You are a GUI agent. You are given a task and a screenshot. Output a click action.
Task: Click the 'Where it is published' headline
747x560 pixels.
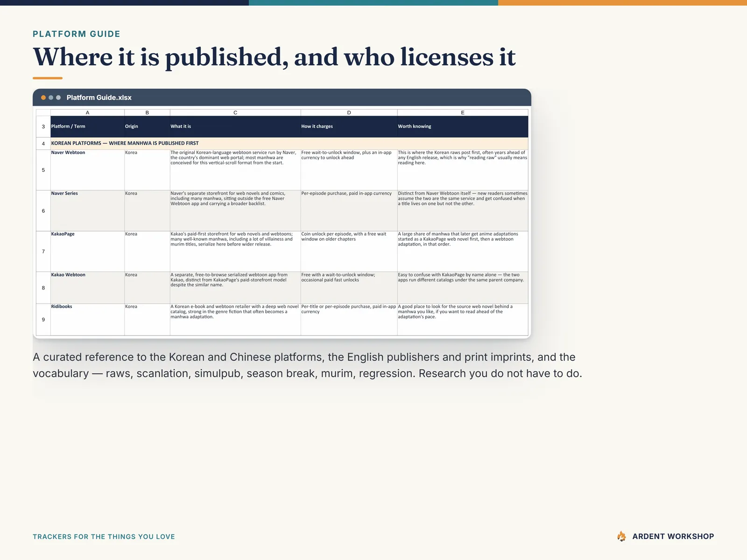[x=274, y=57]
